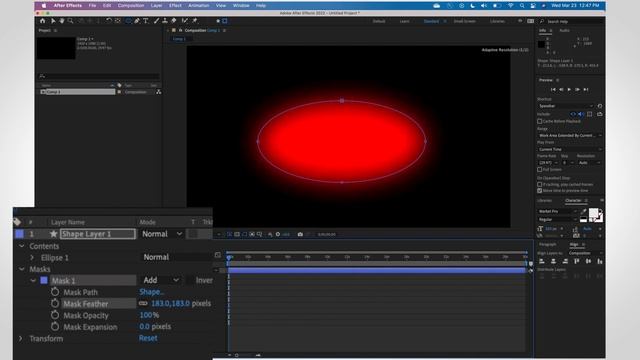Toggle Mask Expansion stopwatch

tap(55, 327)
